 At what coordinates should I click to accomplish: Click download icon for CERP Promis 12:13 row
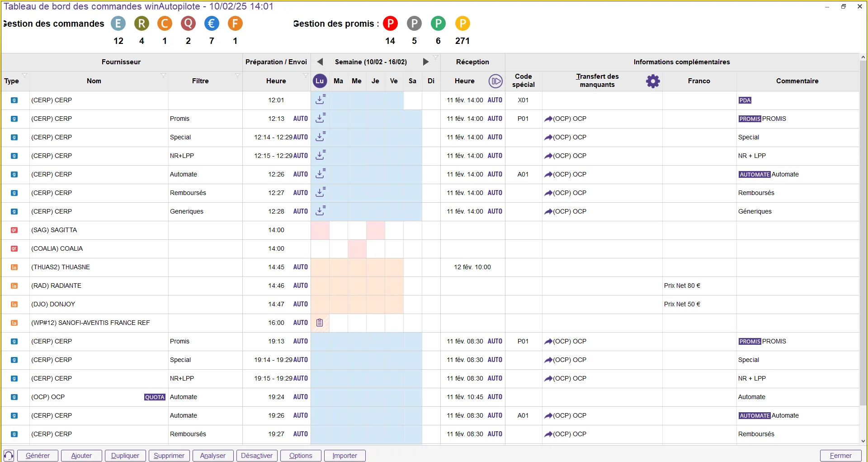coord(320,118)
